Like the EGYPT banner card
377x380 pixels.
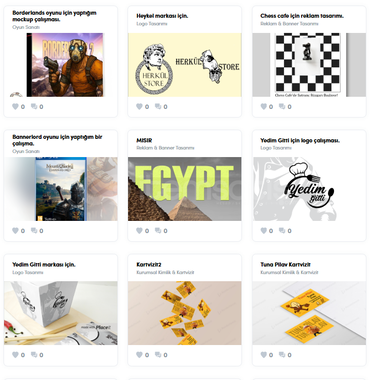tap(139, 230)
